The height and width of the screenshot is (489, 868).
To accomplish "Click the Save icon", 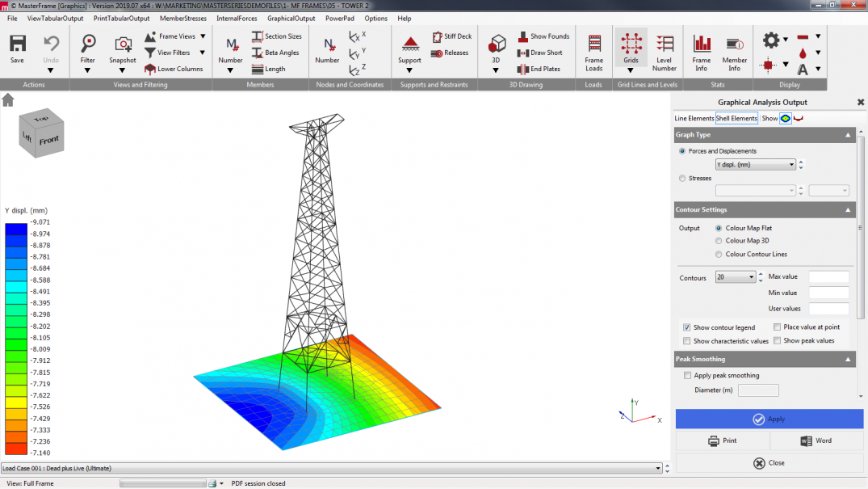I will (17, 44).
